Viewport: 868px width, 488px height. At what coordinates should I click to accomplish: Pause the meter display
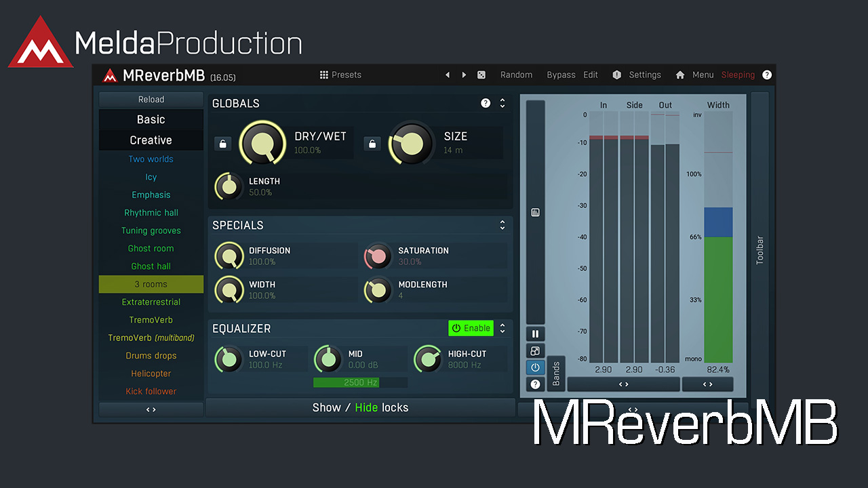point(535,333)
